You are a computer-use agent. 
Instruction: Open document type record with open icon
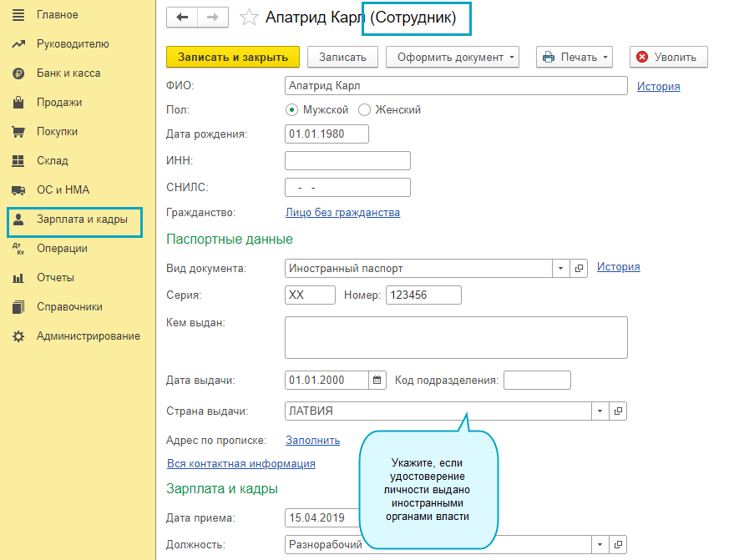tap(580, 269)
